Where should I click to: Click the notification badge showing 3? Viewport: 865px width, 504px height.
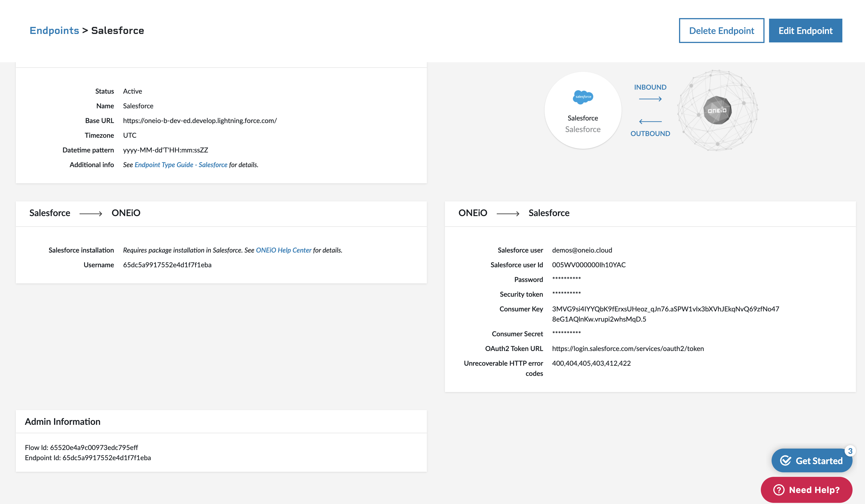850,451
